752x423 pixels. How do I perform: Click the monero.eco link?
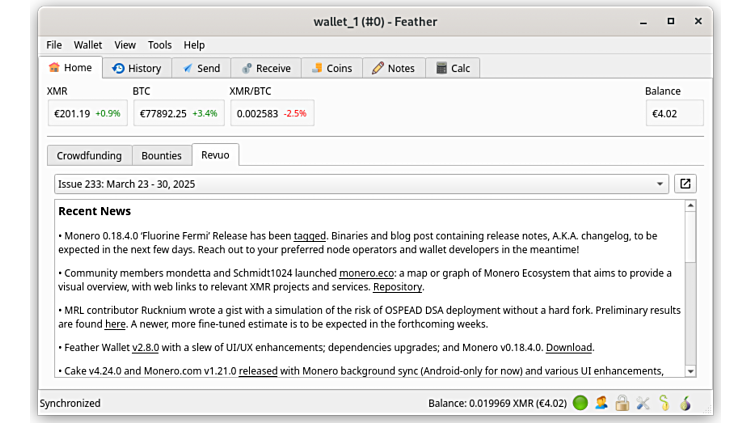click(x=365, y=272)
